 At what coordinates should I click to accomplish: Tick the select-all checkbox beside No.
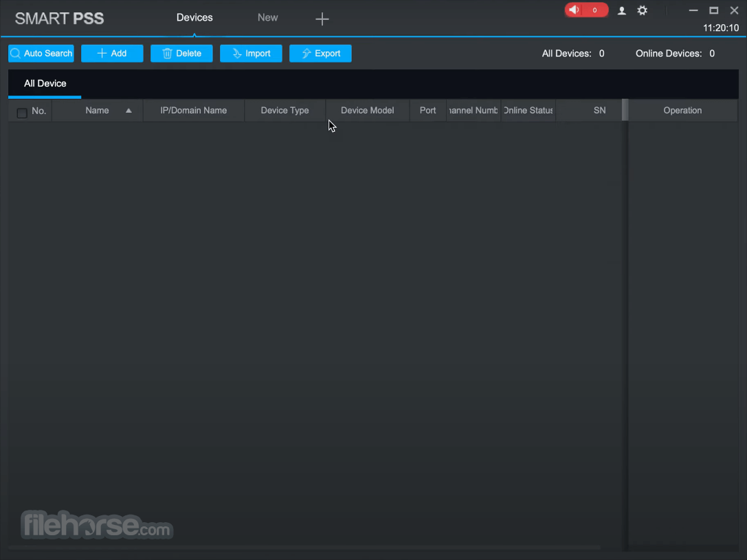click(x=22, y=113)
